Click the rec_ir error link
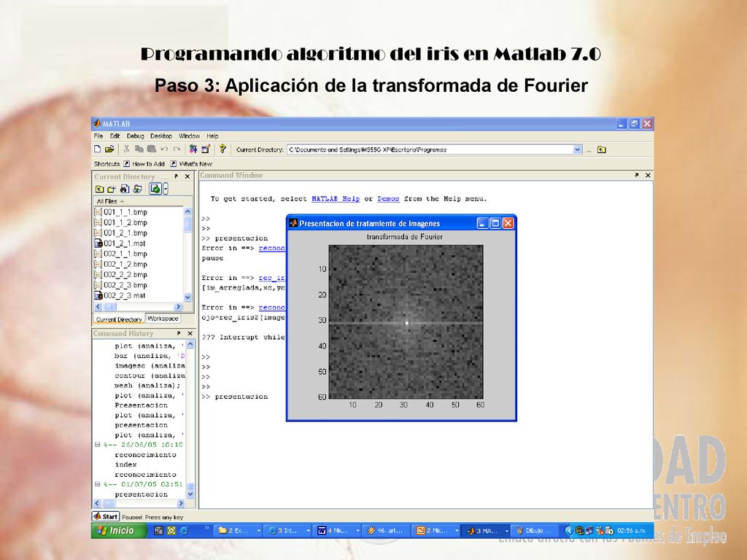This screenshot has width=747, height=560. (271, 278)
